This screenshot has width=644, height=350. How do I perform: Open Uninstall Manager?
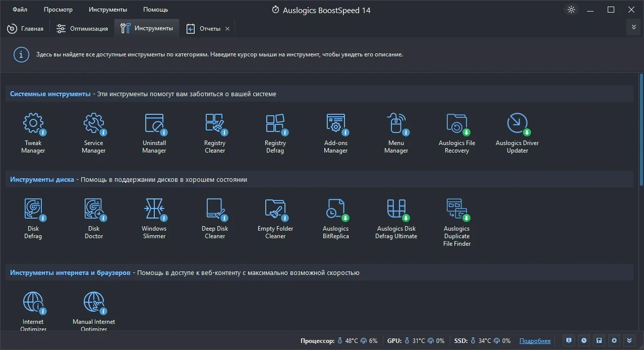coord(154,132)
